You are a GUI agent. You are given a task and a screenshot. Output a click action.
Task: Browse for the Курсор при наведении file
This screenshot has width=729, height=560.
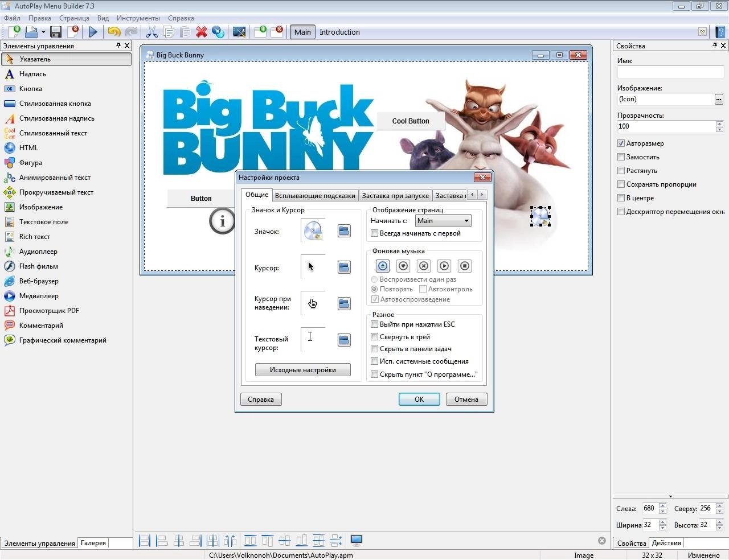[x=344, y=303]
